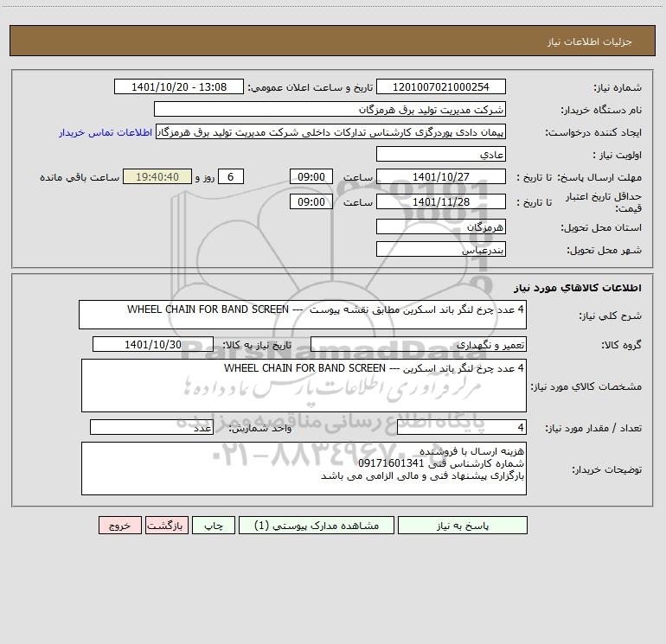
Task: Click the response deadline time 09:00 field
Action: 311,176
